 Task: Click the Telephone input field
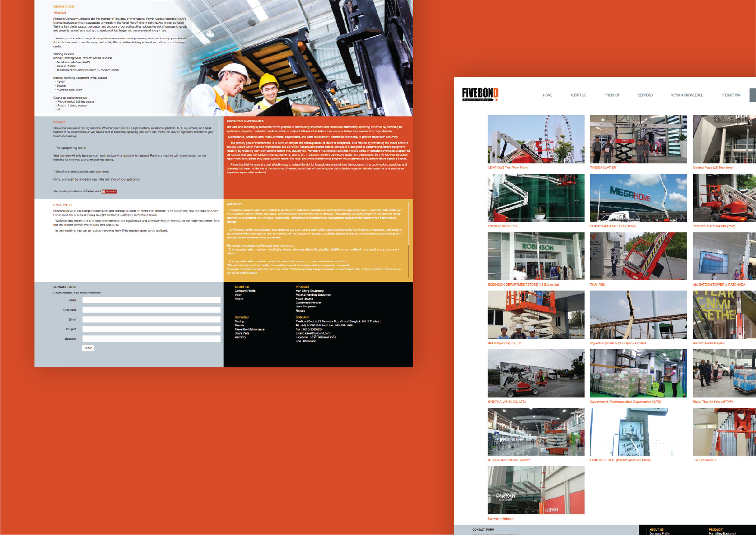tap(151, 310)
